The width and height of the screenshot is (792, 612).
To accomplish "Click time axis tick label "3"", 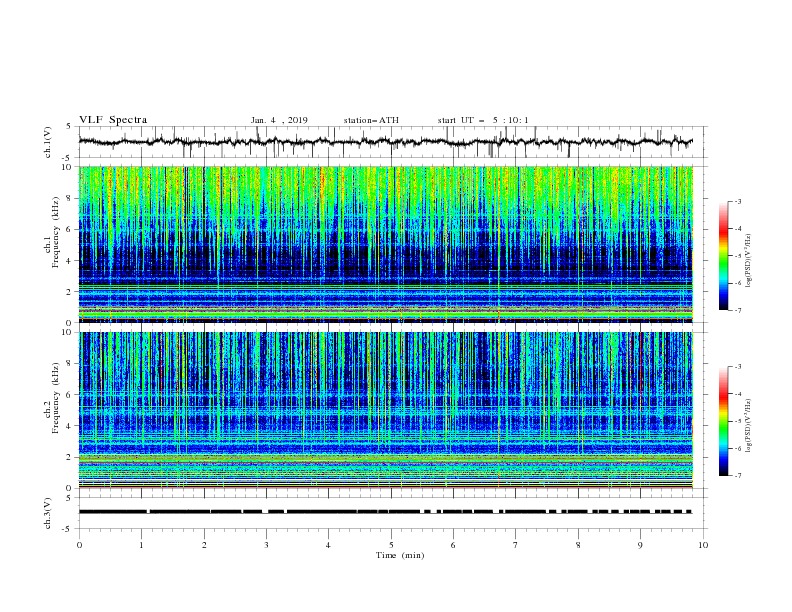I will pyautogui.click(x=266, y=545).
